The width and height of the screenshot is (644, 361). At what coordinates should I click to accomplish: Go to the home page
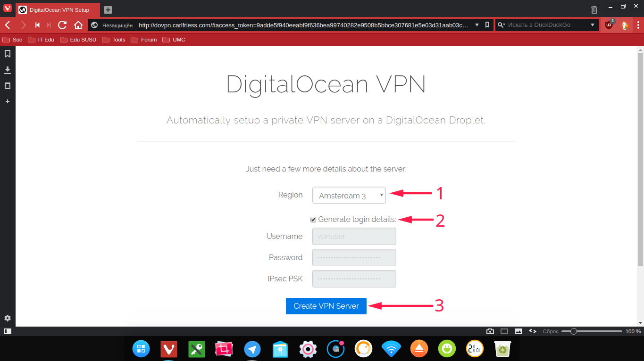pyautogui.click(x=78, y=25)
